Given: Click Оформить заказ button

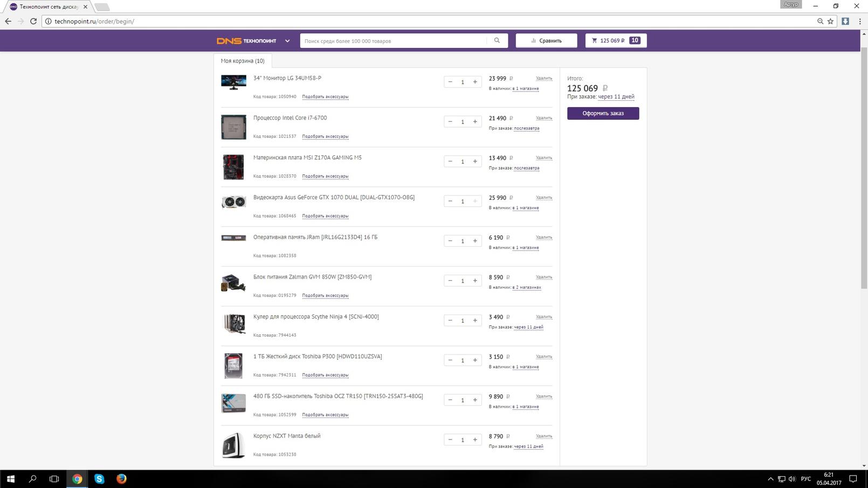Looking at the screenshot, I should pyautogui.click(x=603, y=113).
